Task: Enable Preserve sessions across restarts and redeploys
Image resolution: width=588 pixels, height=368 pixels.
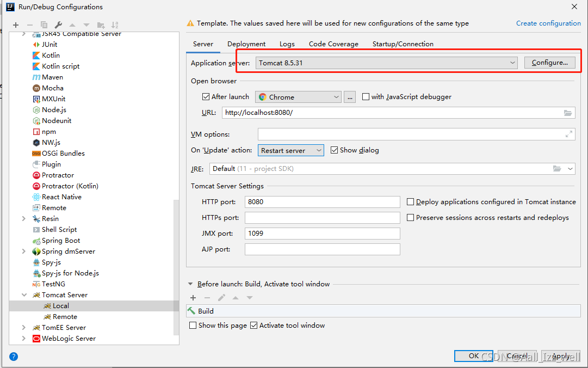Action: point(411,218)
